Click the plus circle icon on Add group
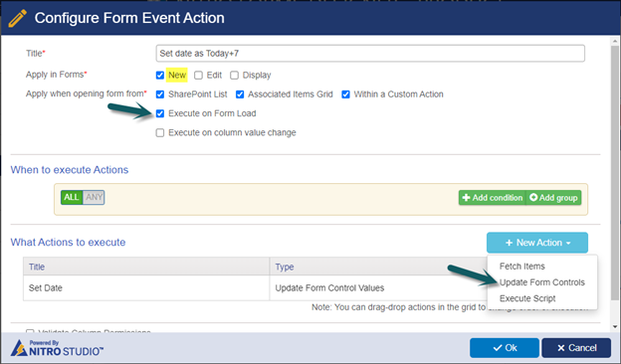The width and height of the screenshot is (621, 364). (533, 197)
